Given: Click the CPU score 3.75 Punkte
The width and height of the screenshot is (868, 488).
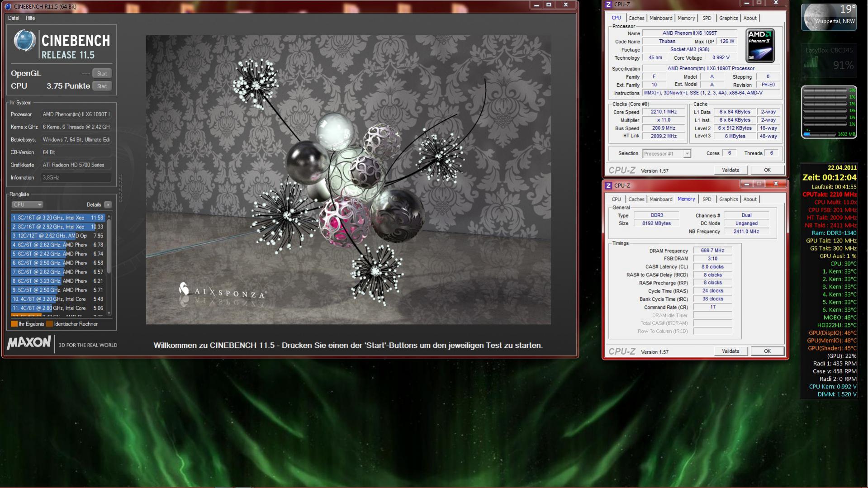Looking at the screenshot, I should (x=68, y=86).
